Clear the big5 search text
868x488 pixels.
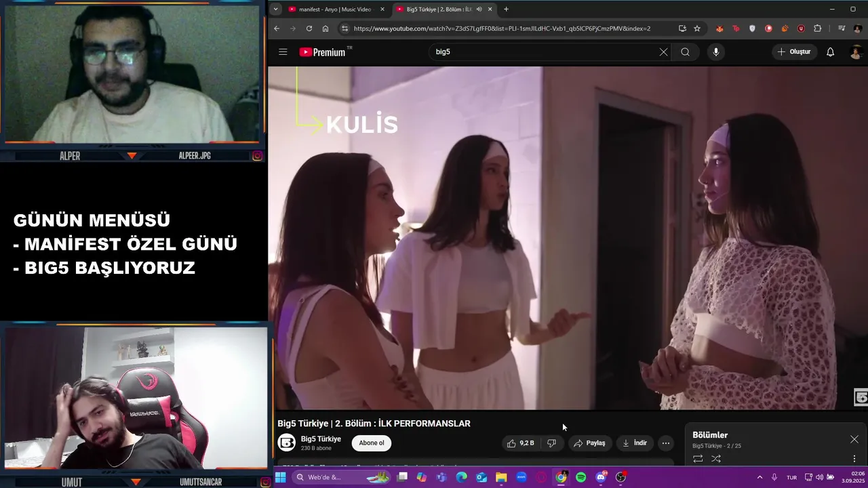[x=663, y=52]
